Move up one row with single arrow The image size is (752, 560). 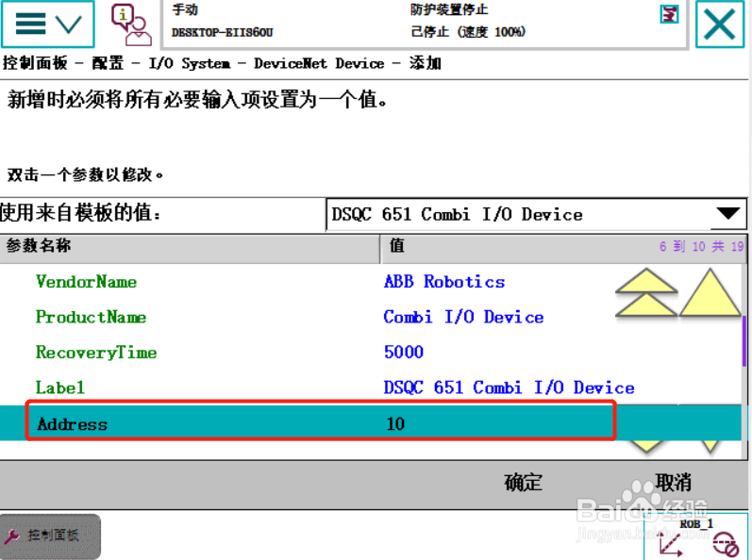click(x=710, y=292)
